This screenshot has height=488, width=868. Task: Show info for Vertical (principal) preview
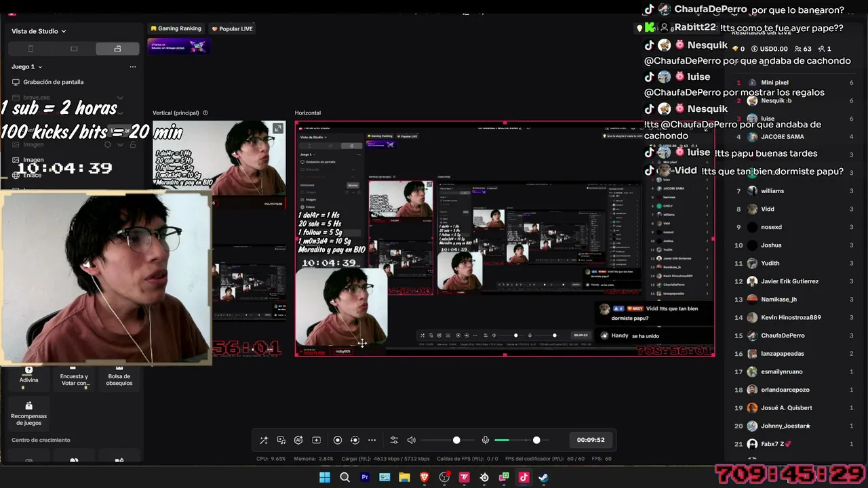tap(205, 113)
